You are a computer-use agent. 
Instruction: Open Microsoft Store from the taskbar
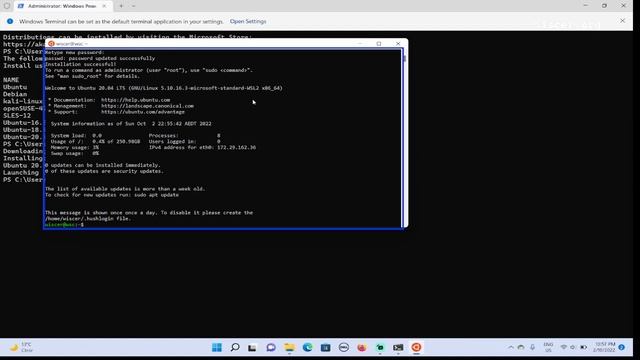click(325, 347)
